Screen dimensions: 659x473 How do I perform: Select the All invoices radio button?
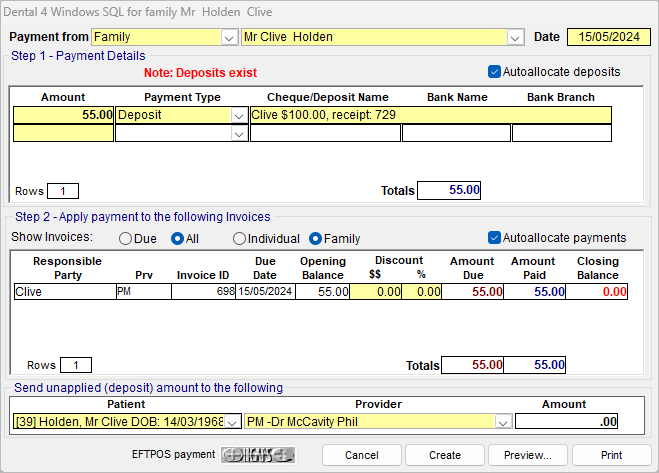click(x=177, y=239)
